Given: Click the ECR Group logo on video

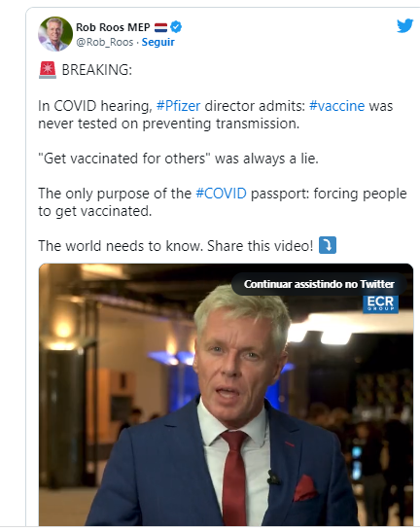Looking at the screenshot, I should click(x=380, y=304).
